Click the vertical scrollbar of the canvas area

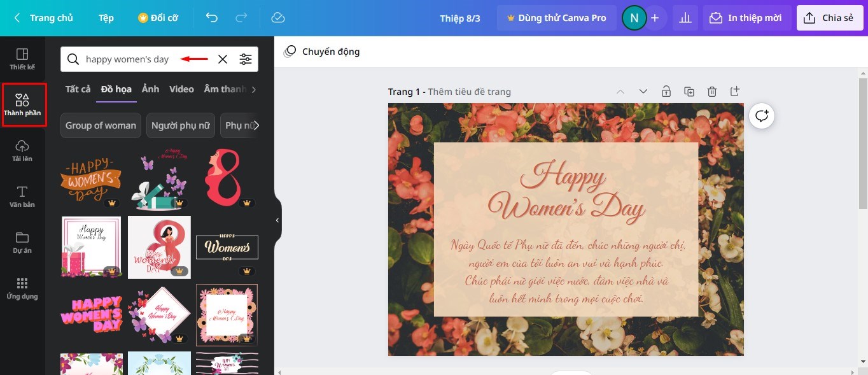863,143
